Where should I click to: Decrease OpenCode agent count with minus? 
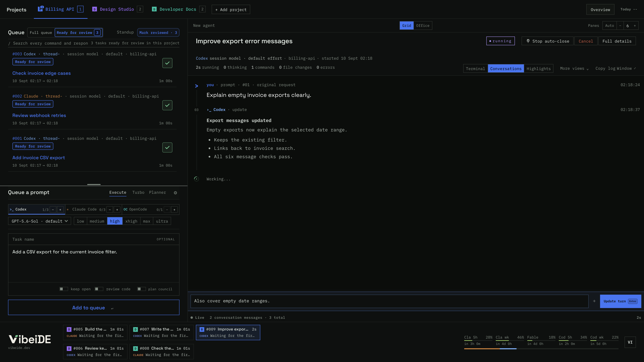167,210
